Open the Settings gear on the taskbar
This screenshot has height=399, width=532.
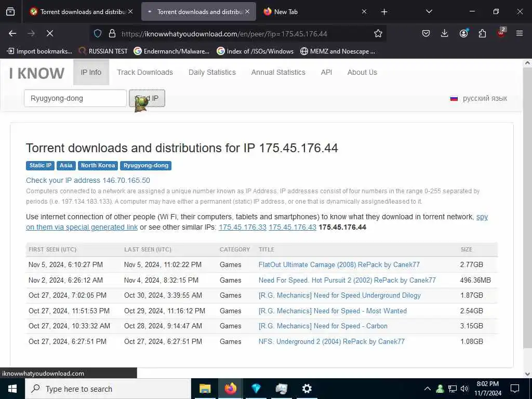(x=307, y=389)
